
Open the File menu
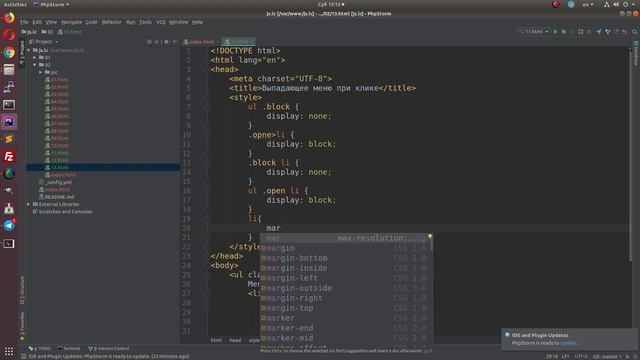(24, 22)
